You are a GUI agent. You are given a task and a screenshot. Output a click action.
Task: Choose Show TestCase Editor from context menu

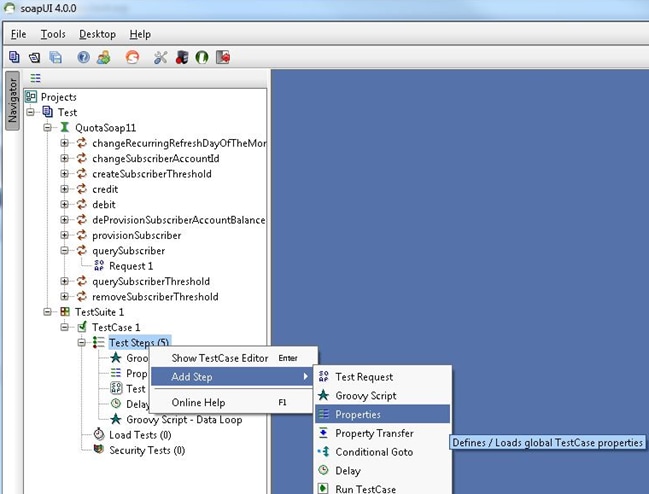(x=234, y=358)
